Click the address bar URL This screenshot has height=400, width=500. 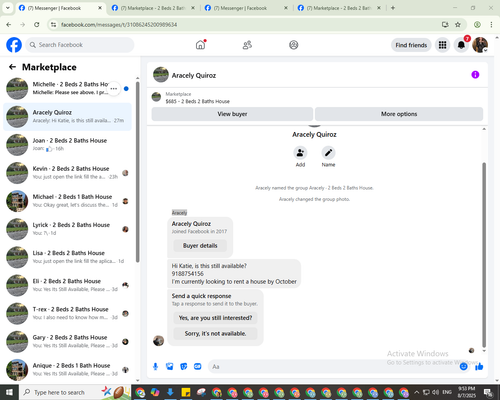click(119, 25)
